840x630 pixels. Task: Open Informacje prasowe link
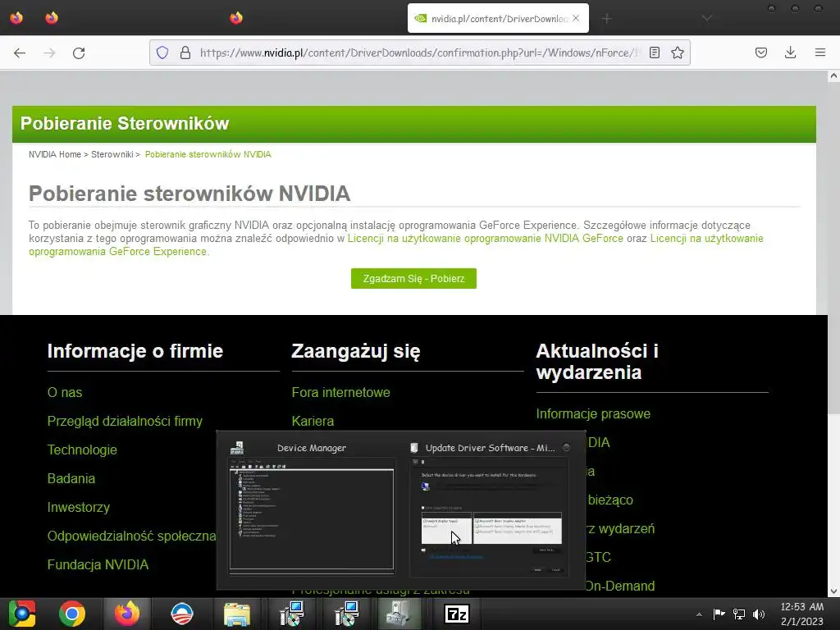(593, 413)
